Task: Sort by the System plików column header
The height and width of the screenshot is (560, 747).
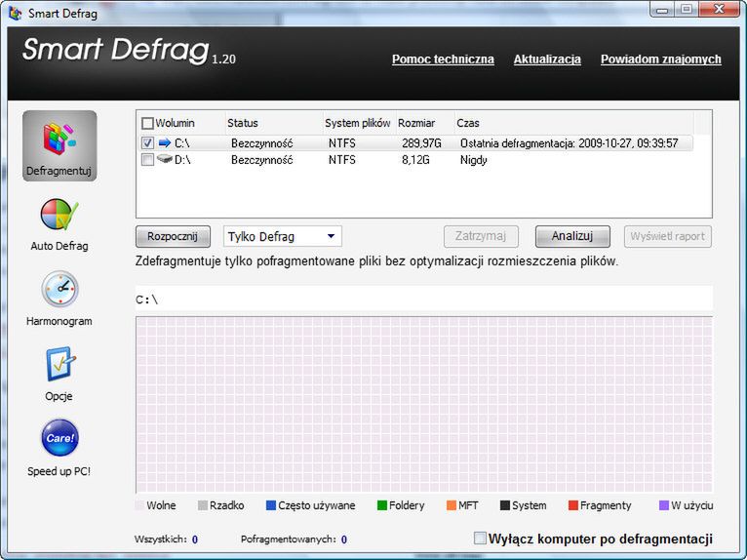Action: (359, 123)
